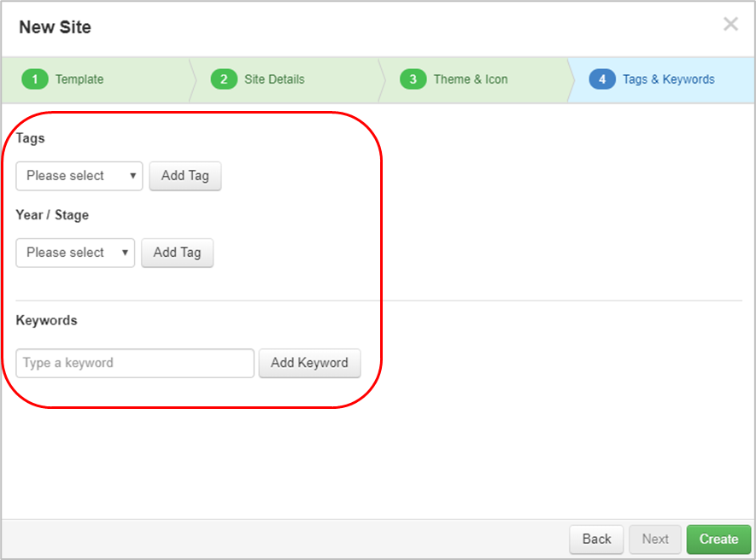Click the green Create button
756x560 pixels.
(x=719, y=539)
